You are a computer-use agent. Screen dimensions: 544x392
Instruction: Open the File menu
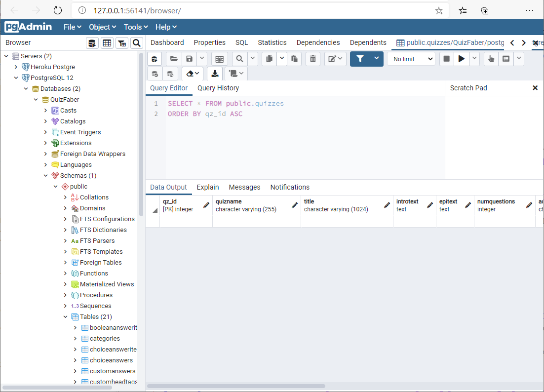click(72, 27)
